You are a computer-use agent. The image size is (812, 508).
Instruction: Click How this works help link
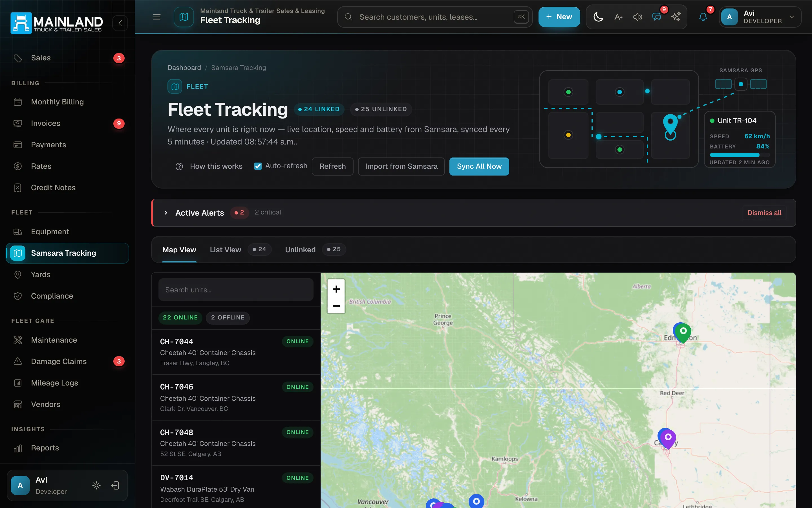[209, 166]
